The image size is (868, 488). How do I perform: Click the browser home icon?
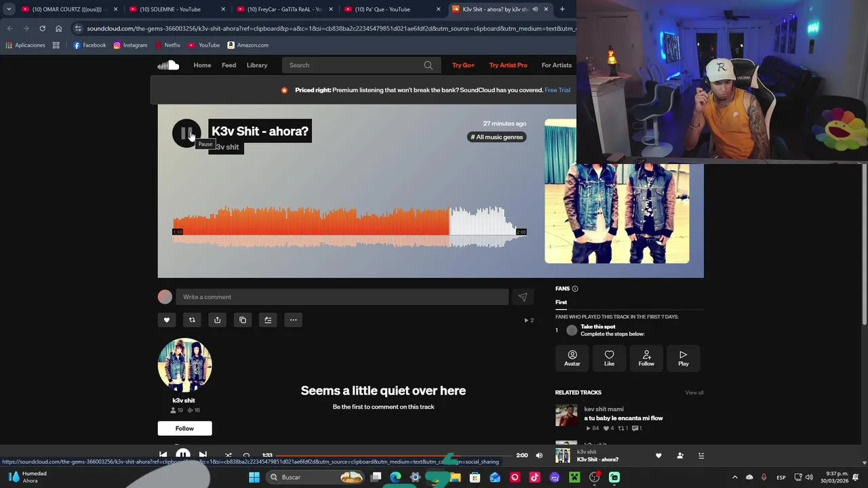[x=58, y=28]
